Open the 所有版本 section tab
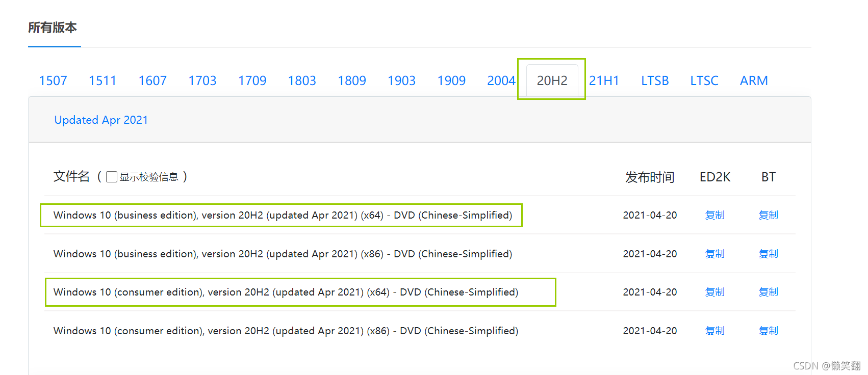The width and height of the screenshot is (868, 375). (53, 28)
